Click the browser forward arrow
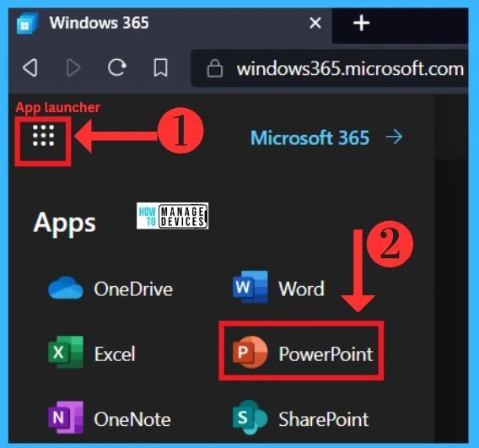The height and width of the screenshot is (448, 479). click(x=73, y=67)
